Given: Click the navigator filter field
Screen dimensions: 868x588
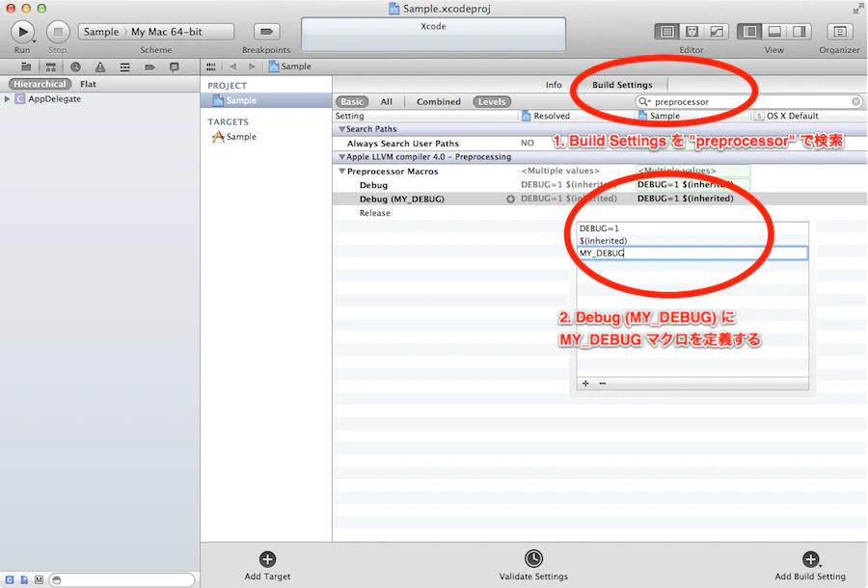Looking at the screenshot, I should click(x=122, y=579).
